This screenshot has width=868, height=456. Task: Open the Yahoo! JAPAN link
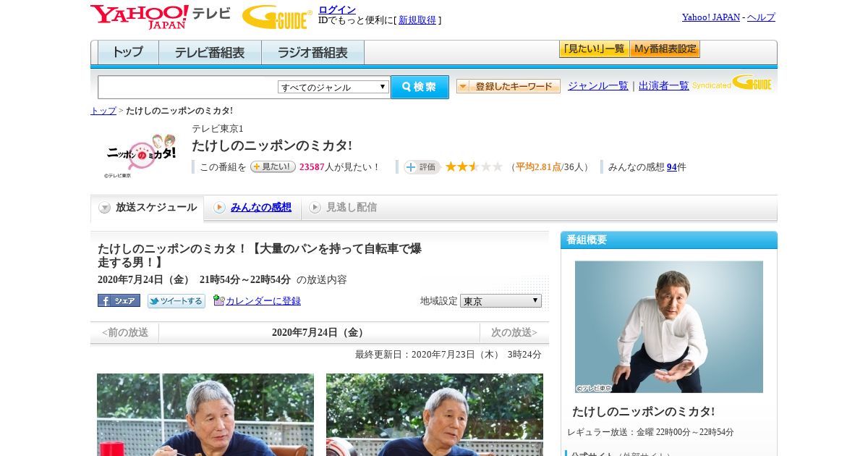point(711,17)
